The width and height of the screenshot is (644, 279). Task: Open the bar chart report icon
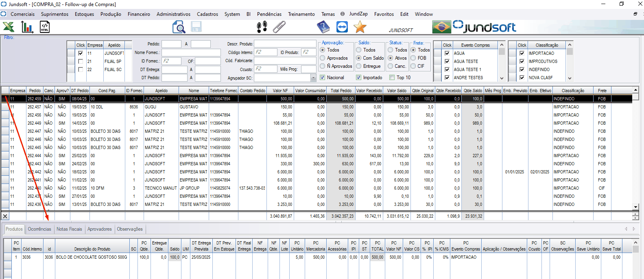click(x=27, y=27)
